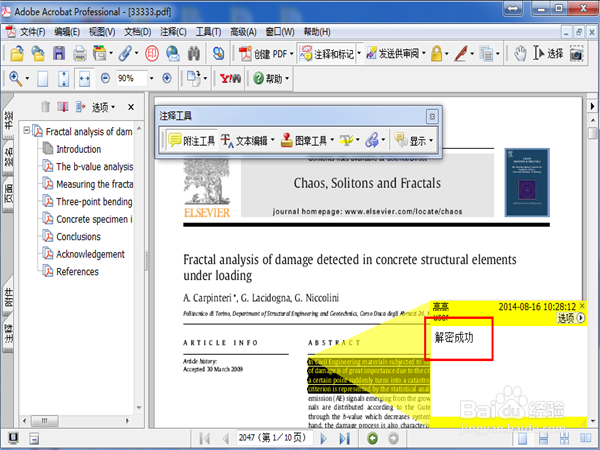Click the zoom out minus button
This screenshot has height=450, width=600.
(x=105, y=78)
